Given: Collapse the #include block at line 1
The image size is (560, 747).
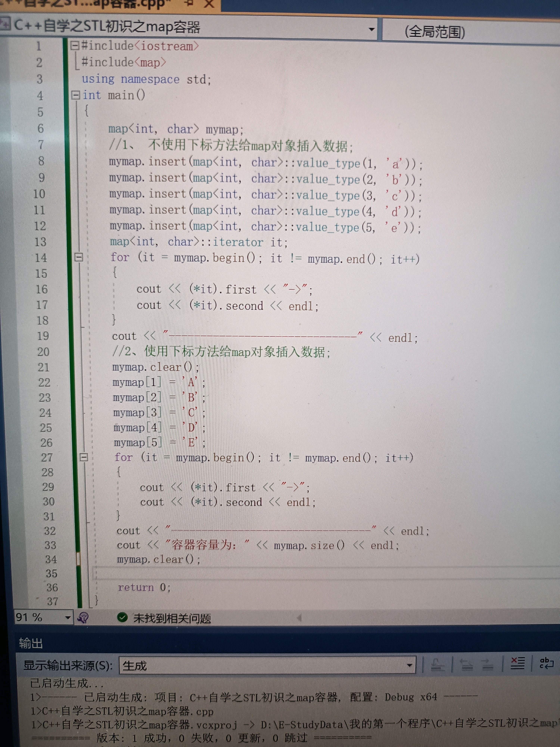Looking at the screenshot, I should [x=75, y=45].
